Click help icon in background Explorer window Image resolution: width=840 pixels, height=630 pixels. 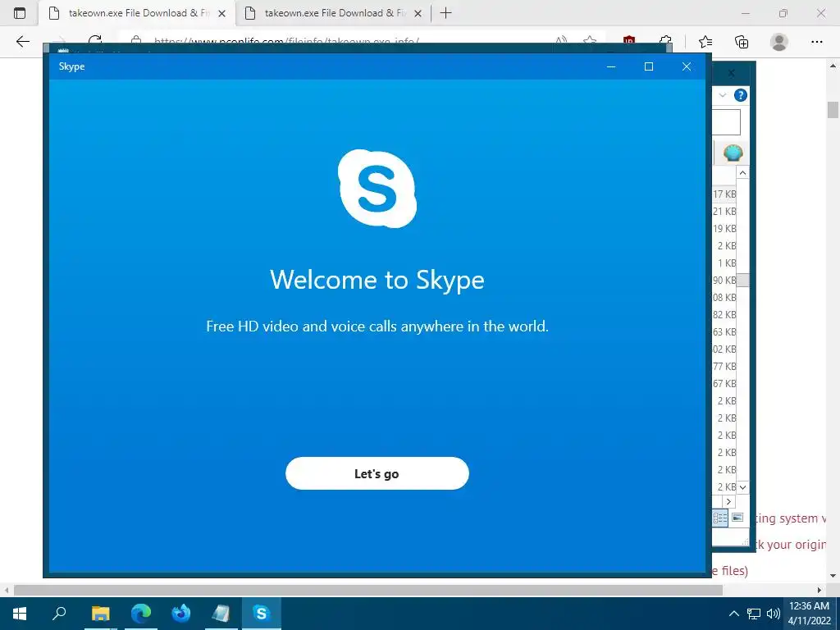coord(741,95)
